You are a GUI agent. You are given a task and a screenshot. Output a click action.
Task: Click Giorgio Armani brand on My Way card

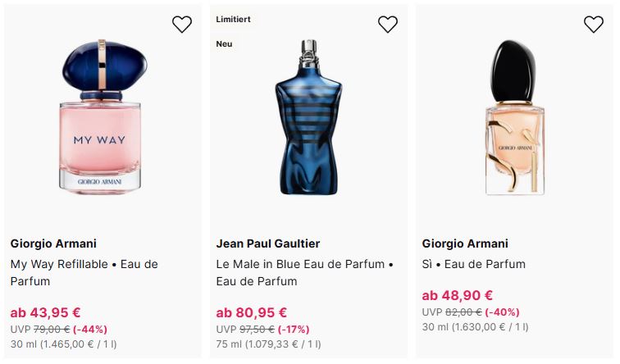53,243
